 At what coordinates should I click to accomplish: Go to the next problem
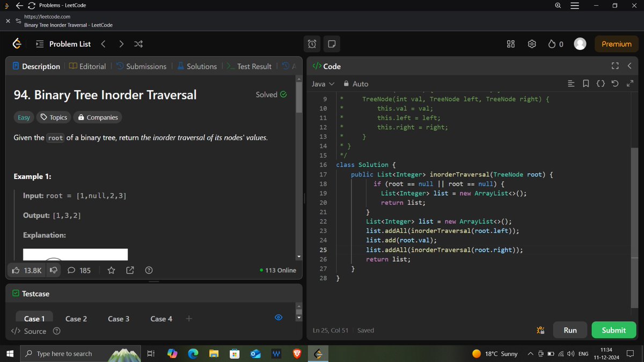[121, 44]
